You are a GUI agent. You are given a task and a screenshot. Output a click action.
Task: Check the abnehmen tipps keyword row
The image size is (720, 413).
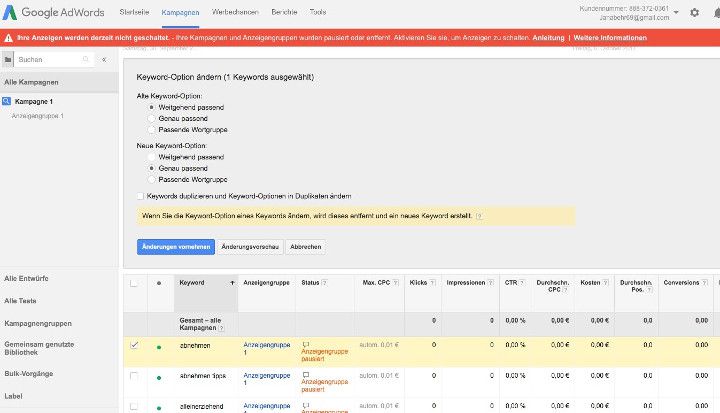[134, 376]
